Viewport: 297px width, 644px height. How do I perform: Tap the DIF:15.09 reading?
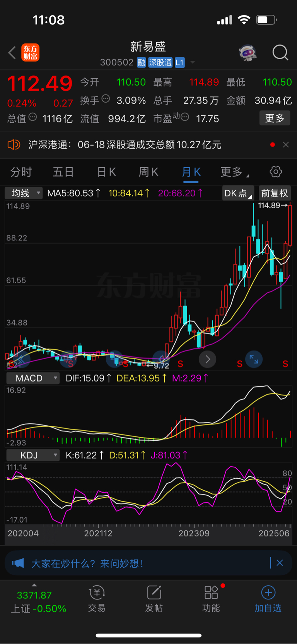[x=88, y=378]
